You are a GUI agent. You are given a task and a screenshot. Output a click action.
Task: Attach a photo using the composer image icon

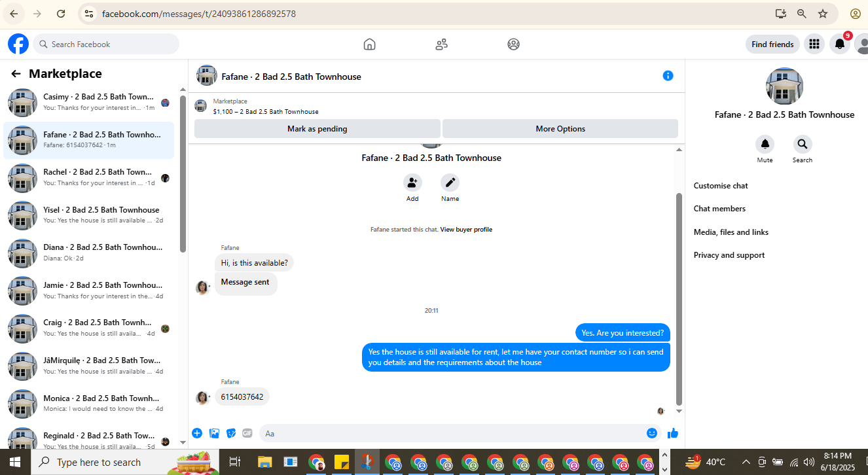(x=214, y=433)
